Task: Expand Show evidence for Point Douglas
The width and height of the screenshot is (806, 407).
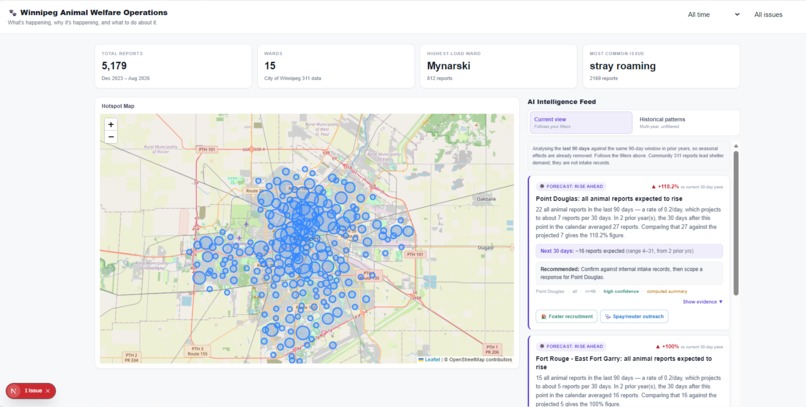Action: click(x=702, y=302)
